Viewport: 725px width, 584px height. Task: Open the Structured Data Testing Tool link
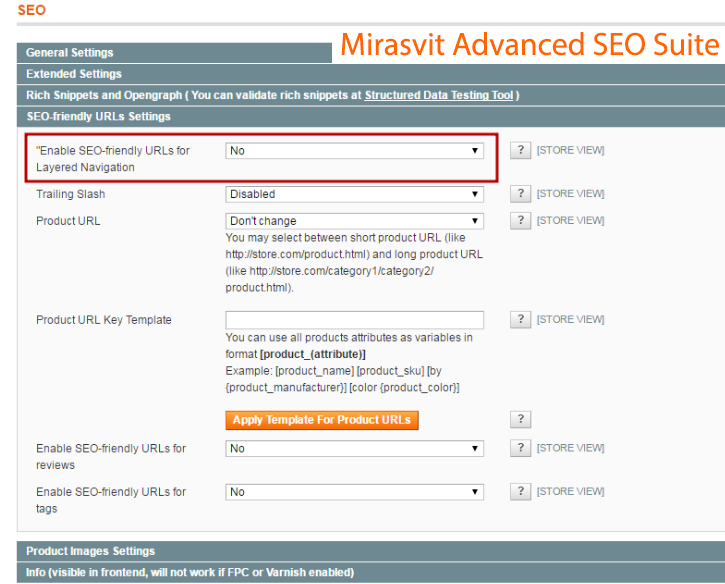tap(438, 95)
